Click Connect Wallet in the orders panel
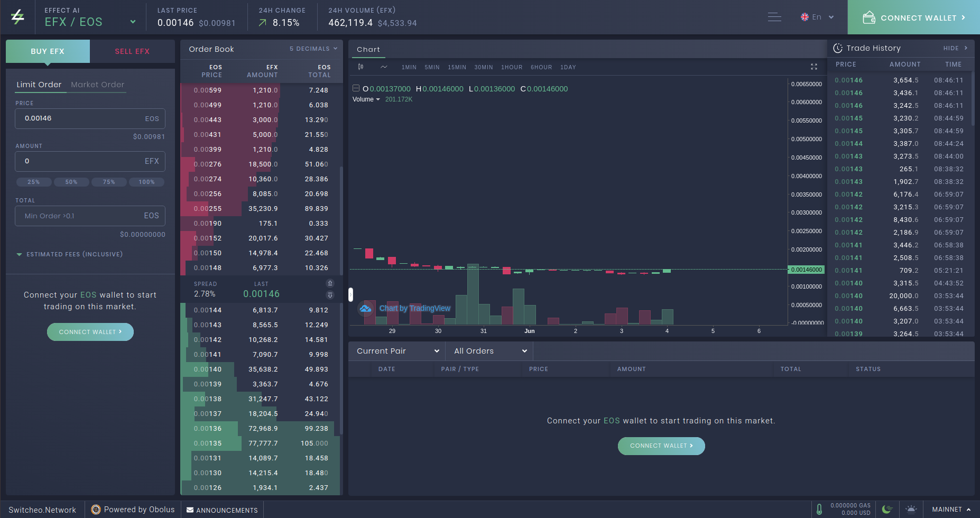980x518 pixels. (661, 446)
